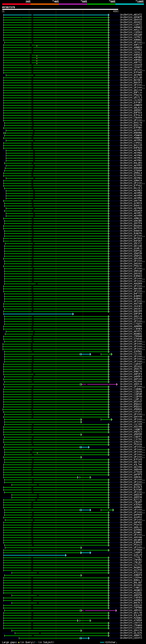This screenshot has width=146, height=644.
Task: Open hit UniRef100_Q9SW75
Action: [131, 18]
